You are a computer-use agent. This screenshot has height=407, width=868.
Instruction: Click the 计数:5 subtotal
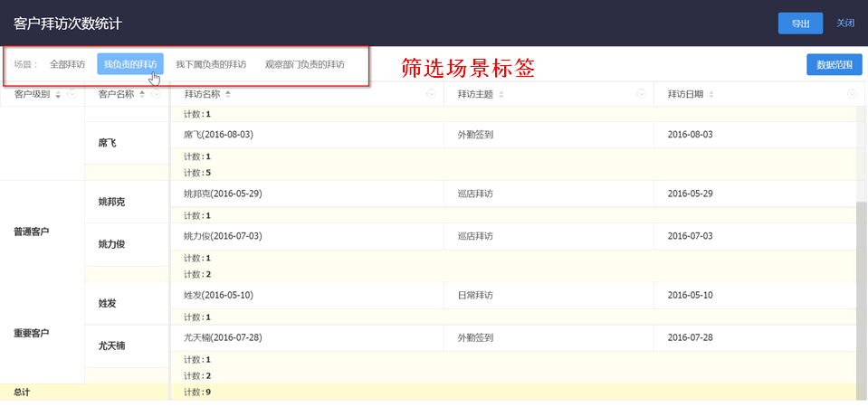pos(197,173)
